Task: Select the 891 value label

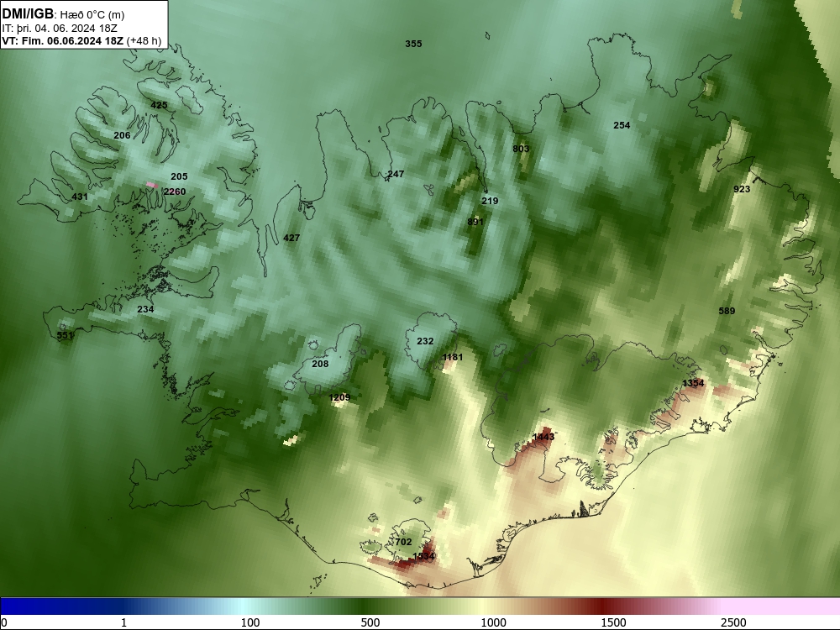Action: click(x=475, y=222)
